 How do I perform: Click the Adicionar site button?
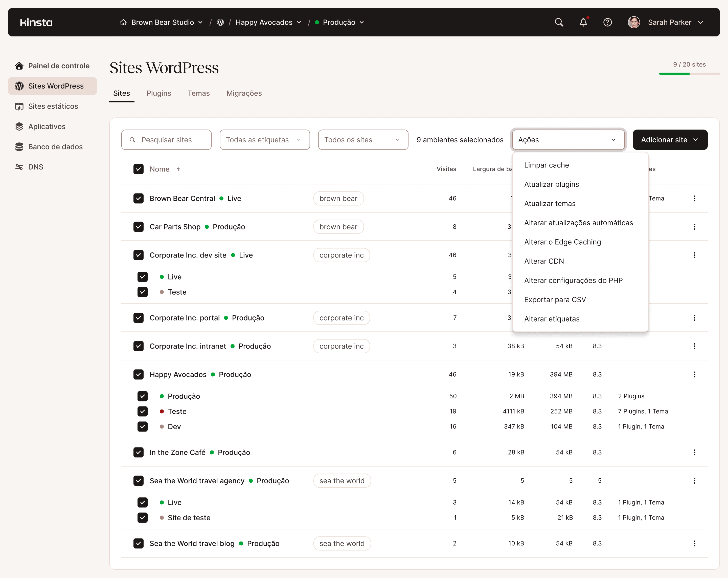[x=670, y=140]
